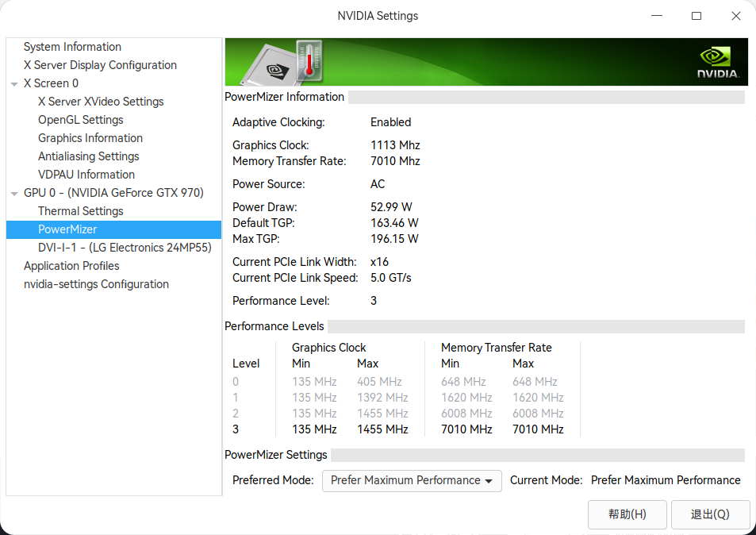Image resolution: width=756 pixels, height=535 pixels.
Task: Click Default TGP value 163.46 W
Action: point(394,223)
